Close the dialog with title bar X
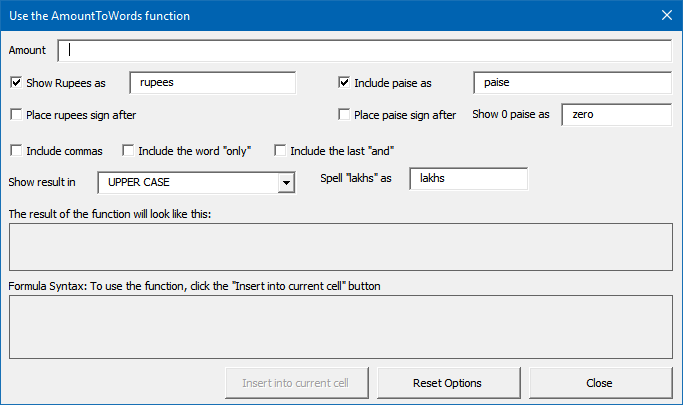Image resolution: width=683 pixels, height=405 pixels. (666, 15)
